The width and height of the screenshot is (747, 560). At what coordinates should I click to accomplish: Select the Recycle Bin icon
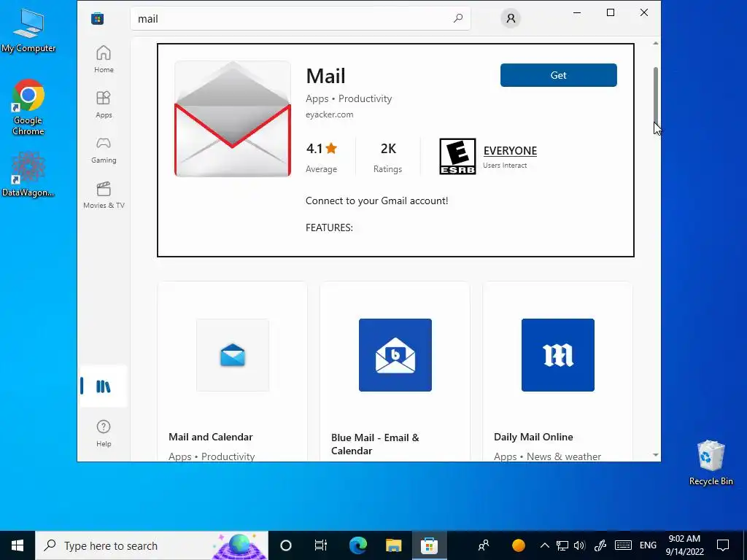pos(711,463)
